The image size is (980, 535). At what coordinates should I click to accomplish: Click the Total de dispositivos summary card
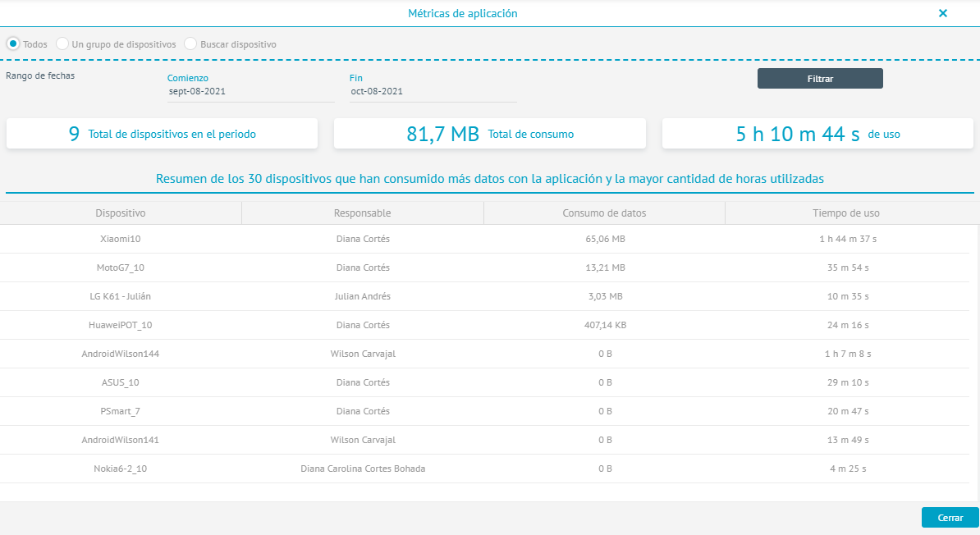(162, 134)
